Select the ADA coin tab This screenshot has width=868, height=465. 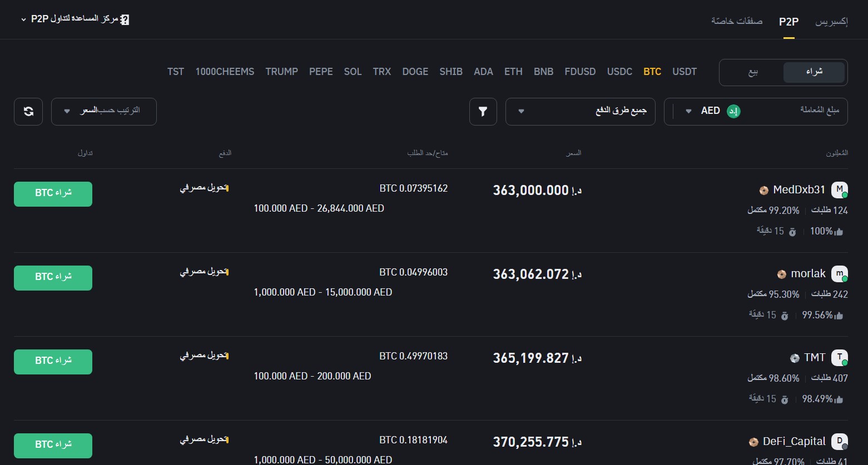click(483, 72)
